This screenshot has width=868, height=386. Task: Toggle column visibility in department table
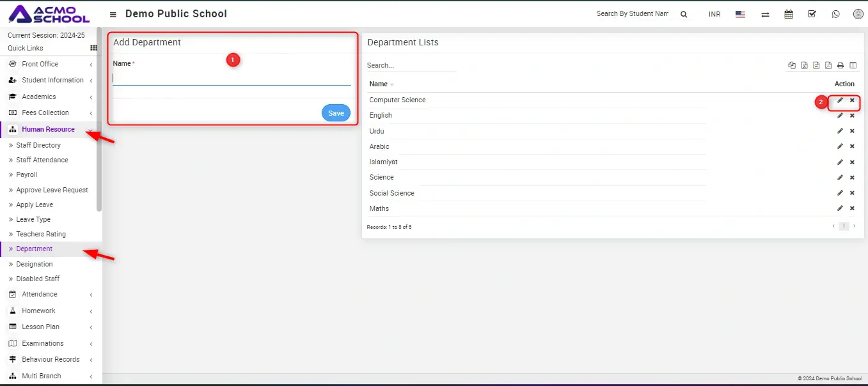click(853, 65)
